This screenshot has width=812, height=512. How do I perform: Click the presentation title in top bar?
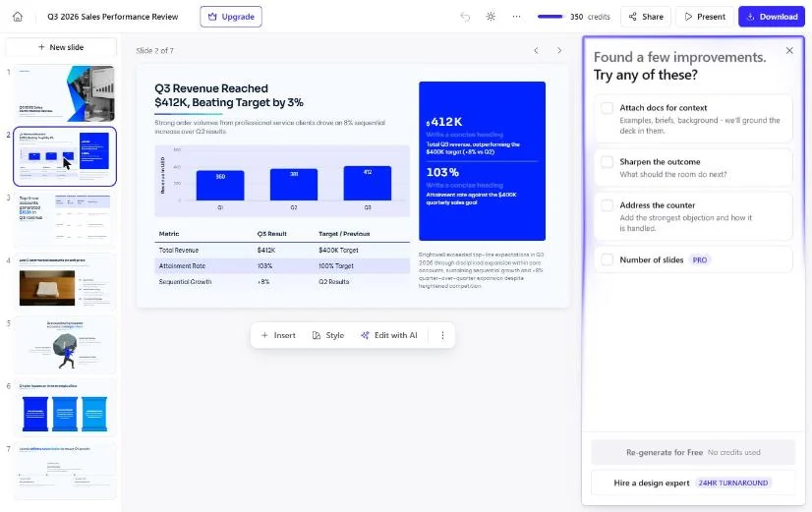[x=113, y=17]
